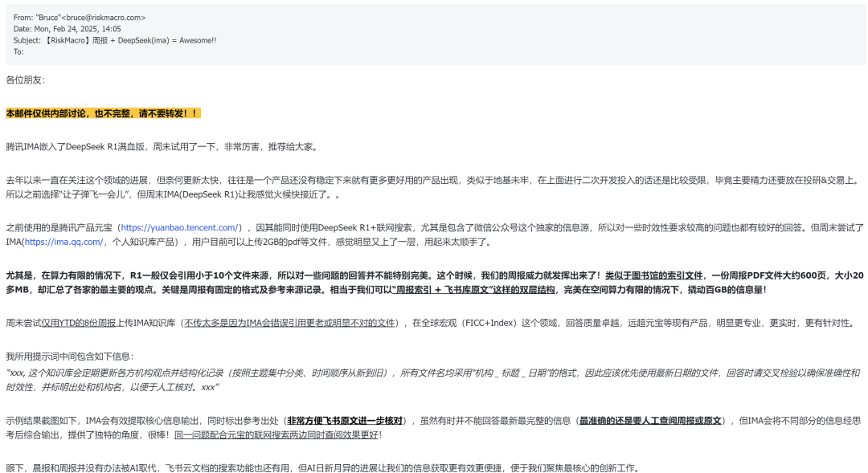Select the From header field
Screen dimensions: 868x473
tap(22, 17)
